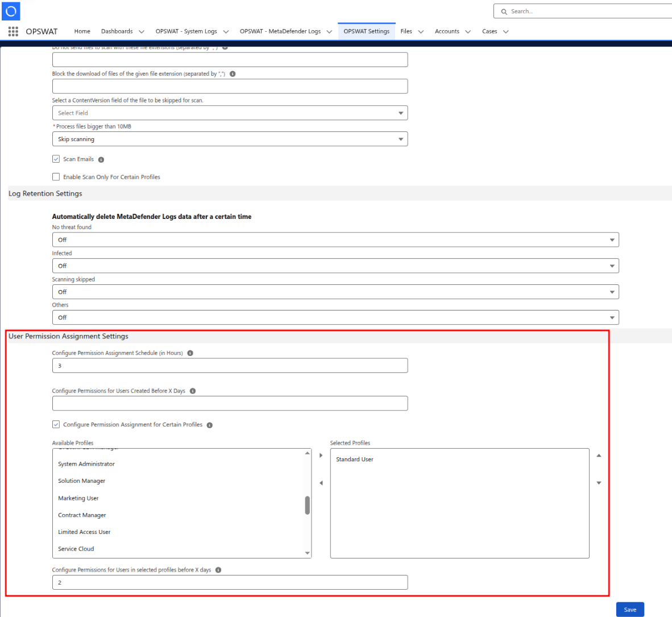Open the Skip scanning dropdown

[230, 139]
